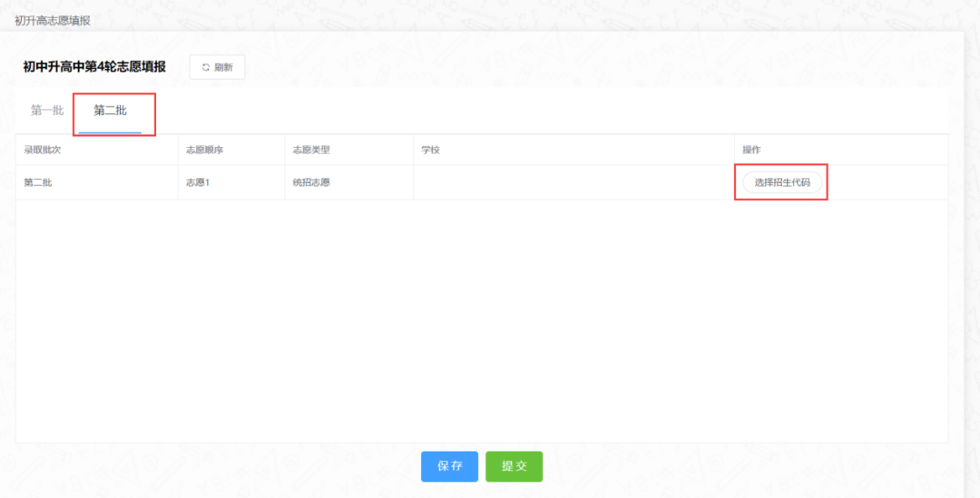This screenshot has width=980, height=498.
Task: Click the empty 学校 cell for 志愿1
Action: (573, 182)
